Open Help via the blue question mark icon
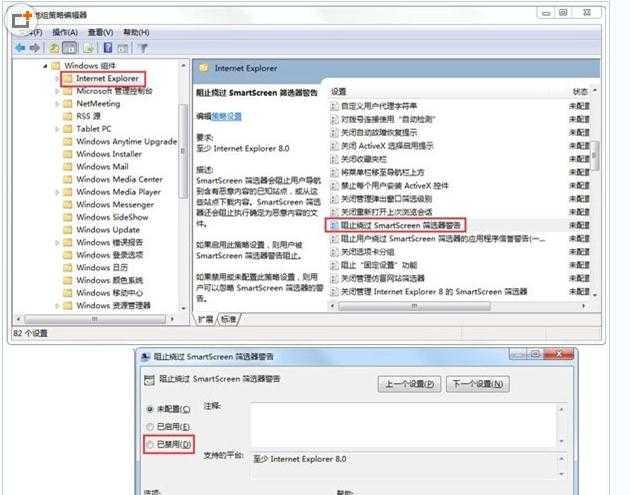Image resolution: width=630 pixels, height=495 pixels. tap(108, 48)
